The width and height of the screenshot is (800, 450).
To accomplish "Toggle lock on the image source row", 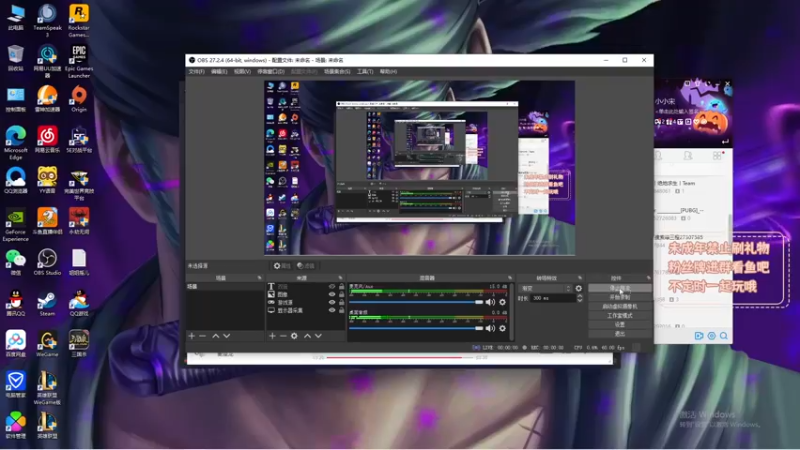I will point(342,294).
